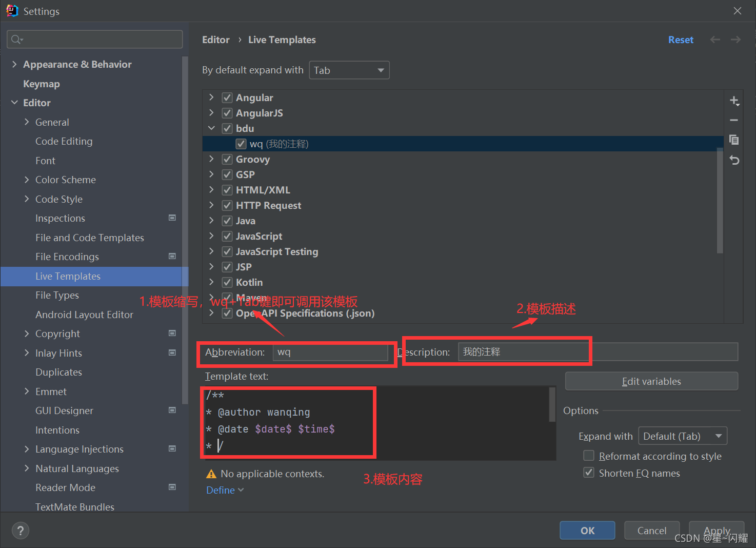The height and width of the screenshot is (548, 756).
Task: Uncheck the wq template checkbox
Action: pyautogui.click(x=241, y=144)
